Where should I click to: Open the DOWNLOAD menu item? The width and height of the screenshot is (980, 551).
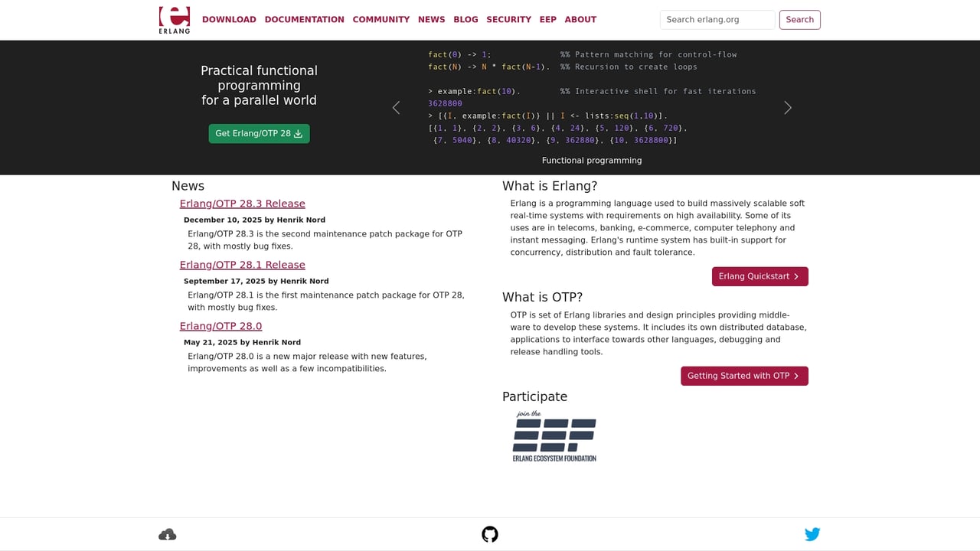pyautogui.click(x=229, y=19)
